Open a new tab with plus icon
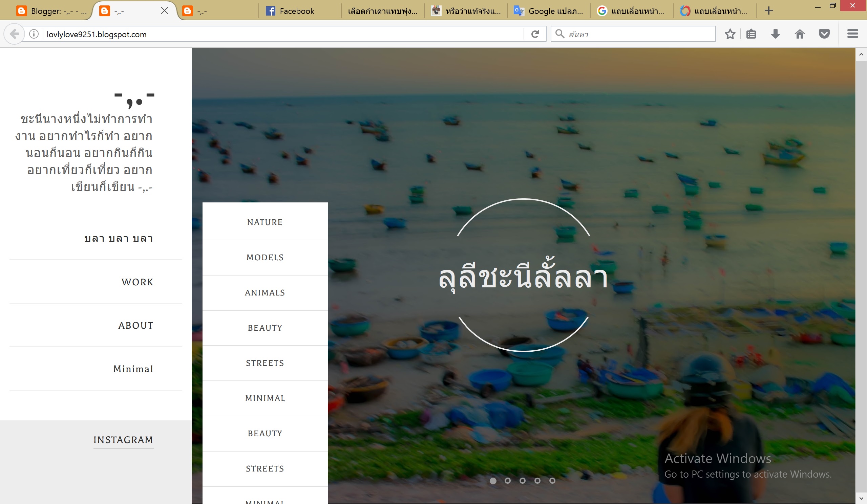The width and height of the screenshot is (867, 504). [768, 10]
